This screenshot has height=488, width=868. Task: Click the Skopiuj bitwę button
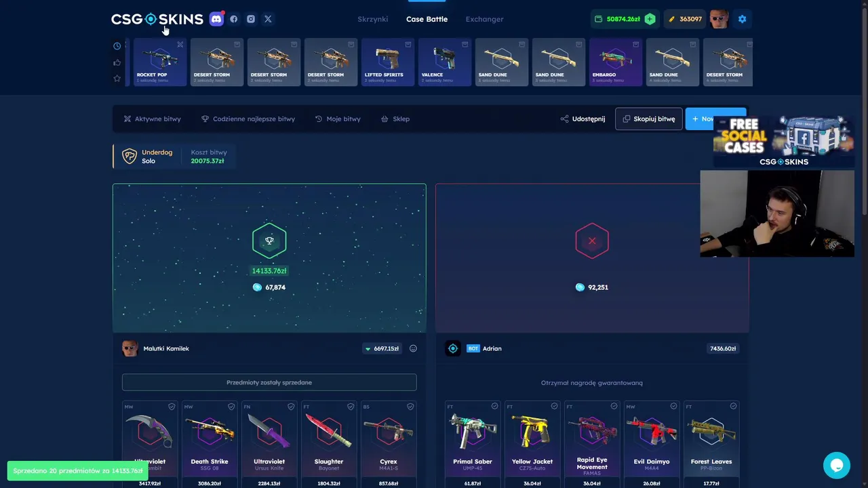click(649, 119)
